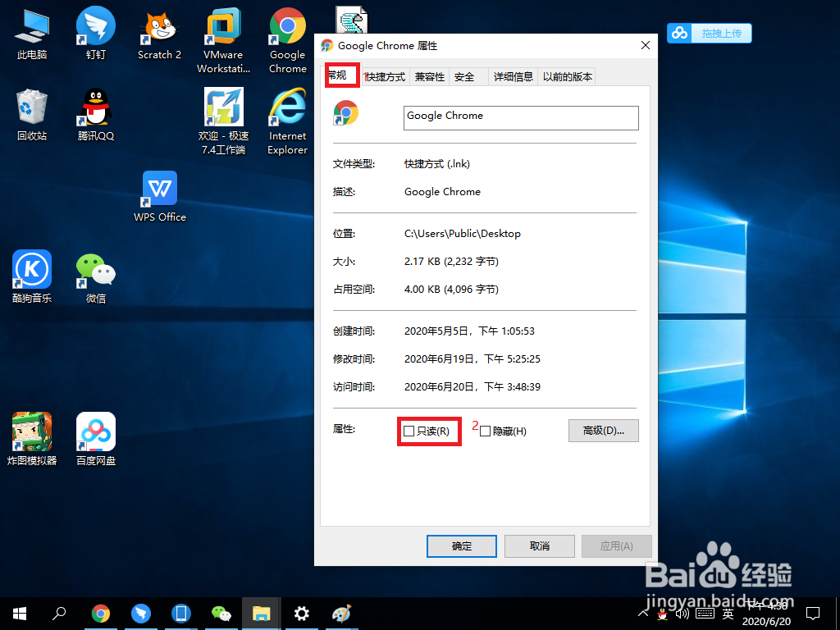Click the 应用(A) button
Screen dimensions: 840x630
point(617,546)
